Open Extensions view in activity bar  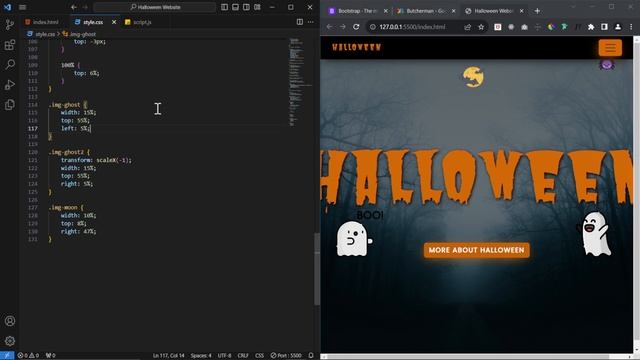[10, 44]
